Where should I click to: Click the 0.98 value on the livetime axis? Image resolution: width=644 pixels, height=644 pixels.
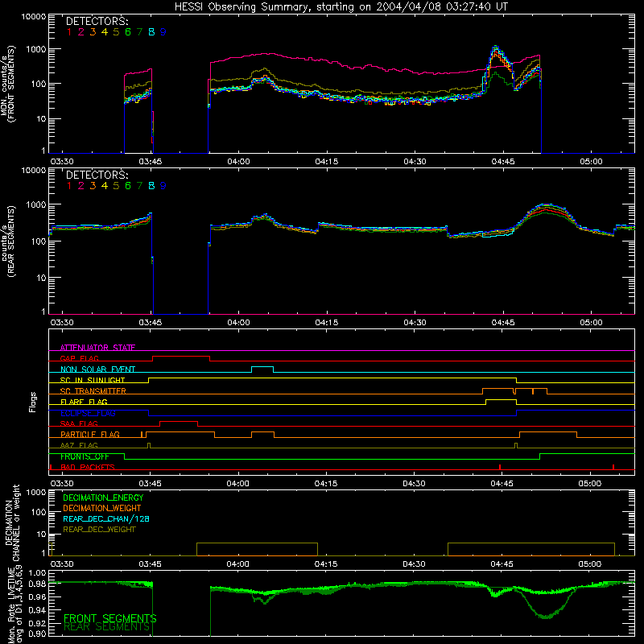(37, 584)
